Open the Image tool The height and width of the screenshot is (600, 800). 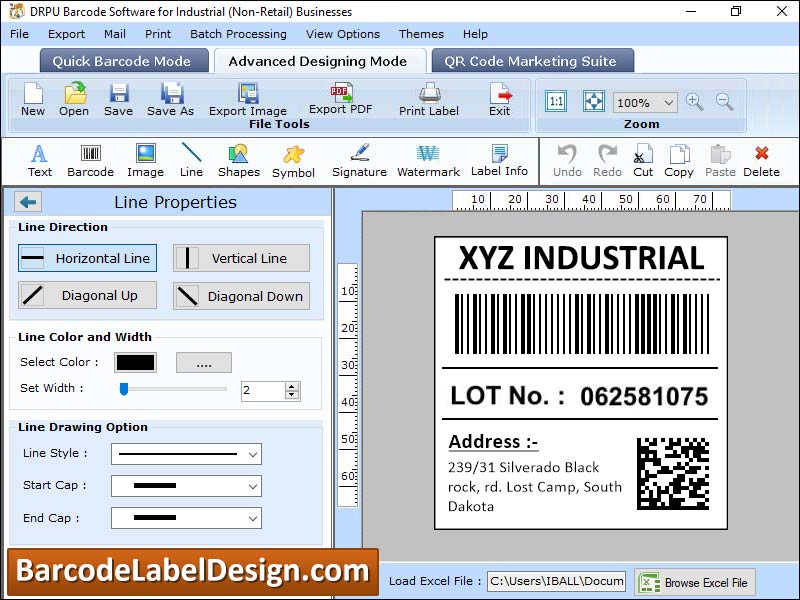(144, 160)
